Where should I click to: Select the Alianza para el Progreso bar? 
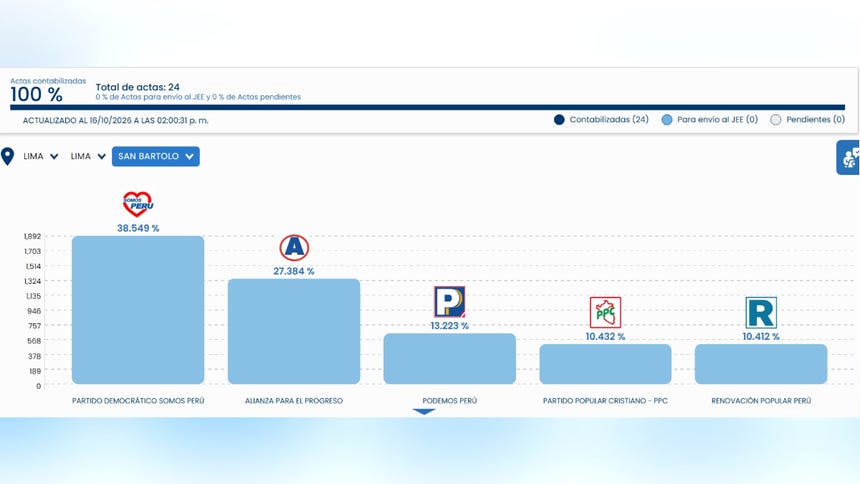(294, 331)
